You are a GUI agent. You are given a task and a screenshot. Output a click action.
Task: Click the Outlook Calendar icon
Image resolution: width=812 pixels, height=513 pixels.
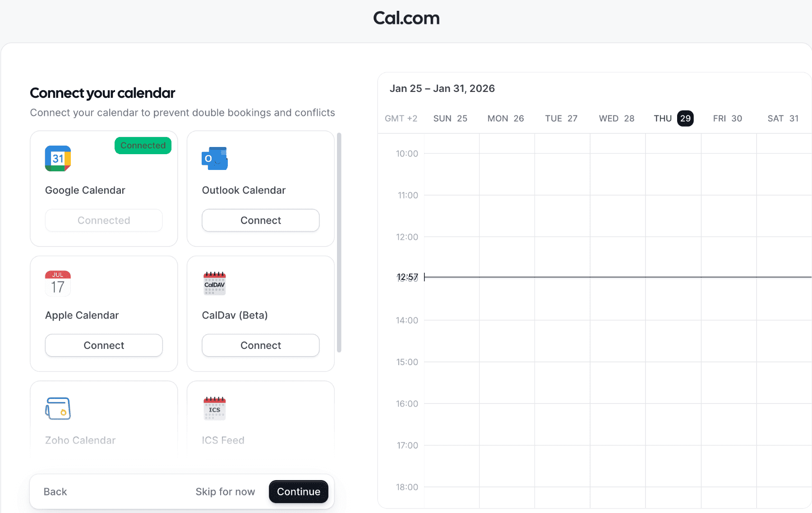pos(214,158)
